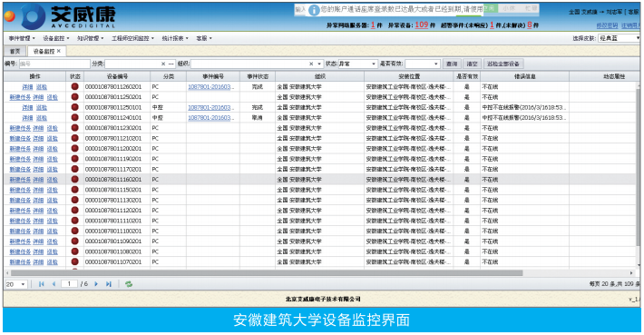Open event number link in row 000010878011240101

(212, 117)
